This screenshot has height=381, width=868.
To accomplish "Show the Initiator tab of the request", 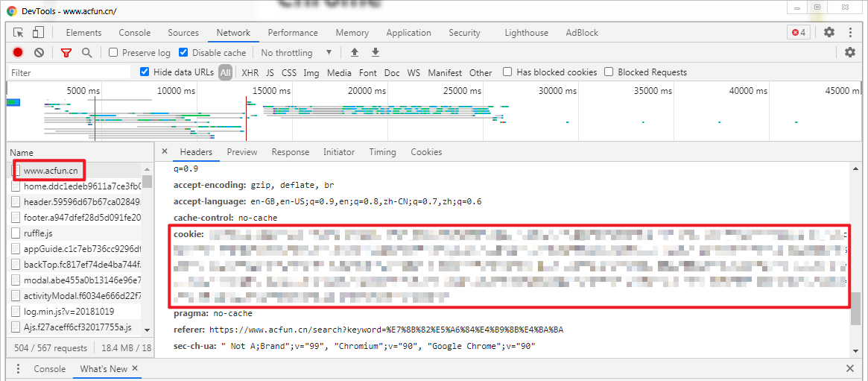I will coord(339,152).
